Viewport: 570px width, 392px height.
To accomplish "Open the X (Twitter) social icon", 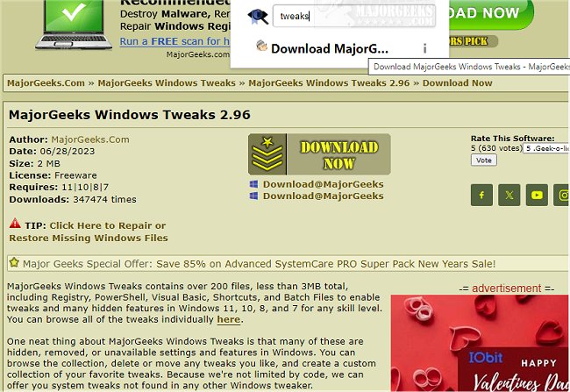I will click(x=509, y=195).
